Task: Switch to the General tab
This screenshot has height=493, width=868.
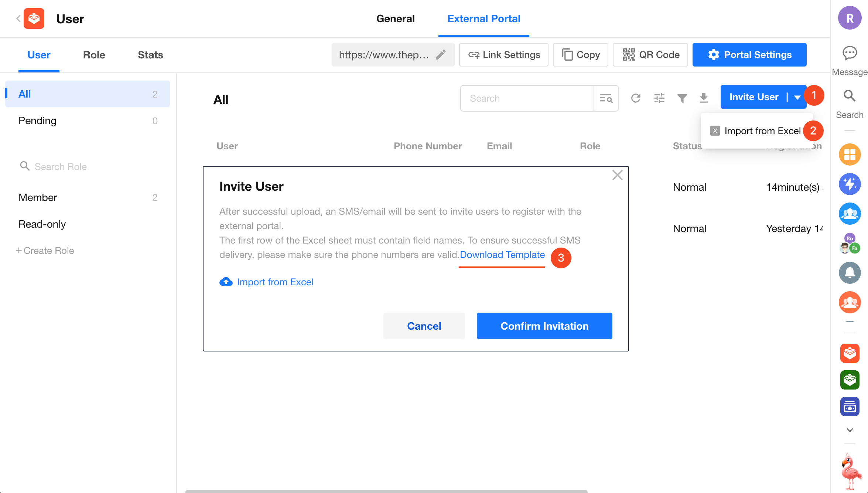Action: coord(395,18)
